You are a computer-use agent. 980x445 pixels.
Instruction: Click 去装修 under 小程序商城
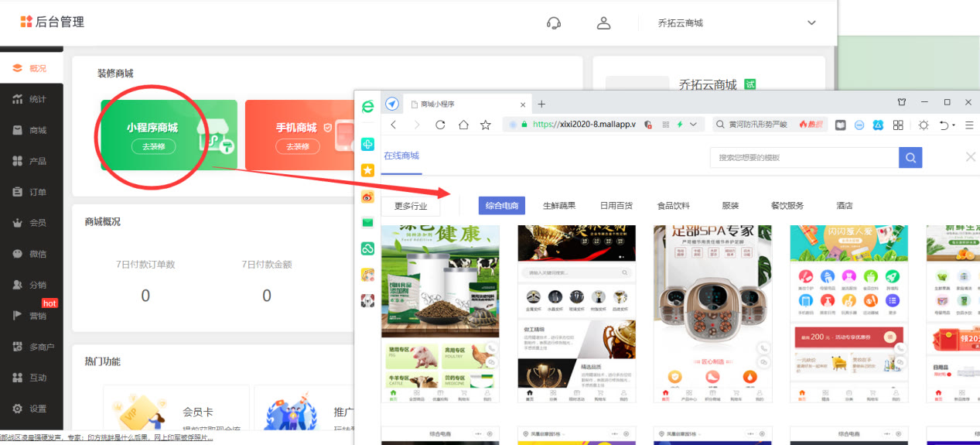point(153,146)
